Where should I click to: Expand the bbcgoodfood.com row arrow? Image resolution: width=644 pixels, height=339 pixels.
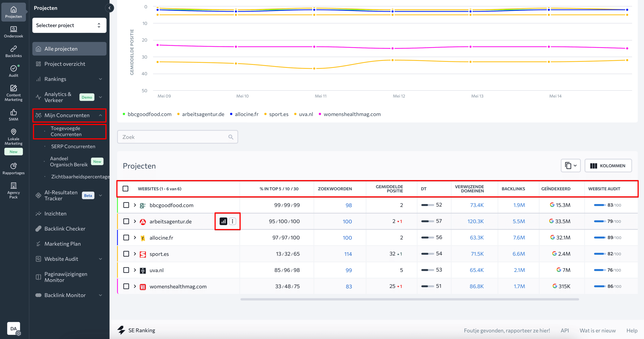click(135, 205)
